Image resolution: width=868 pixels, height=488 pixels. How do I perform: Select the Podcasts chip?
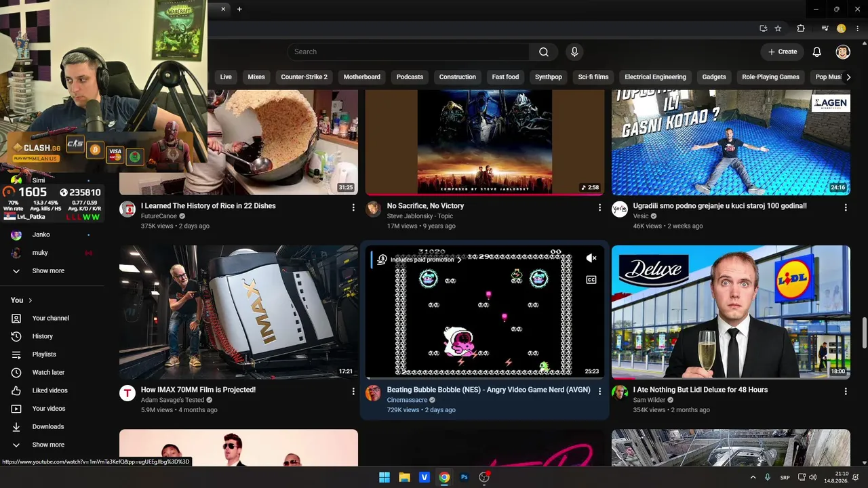pos(410,77)
